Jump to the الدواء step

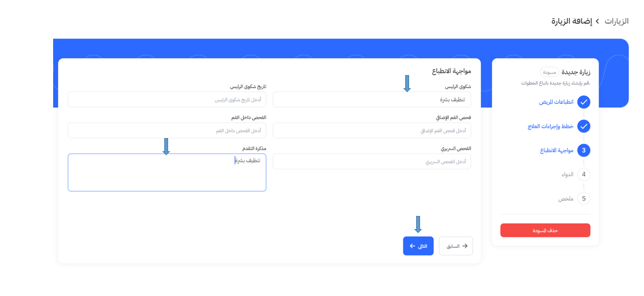coord(567,174)
